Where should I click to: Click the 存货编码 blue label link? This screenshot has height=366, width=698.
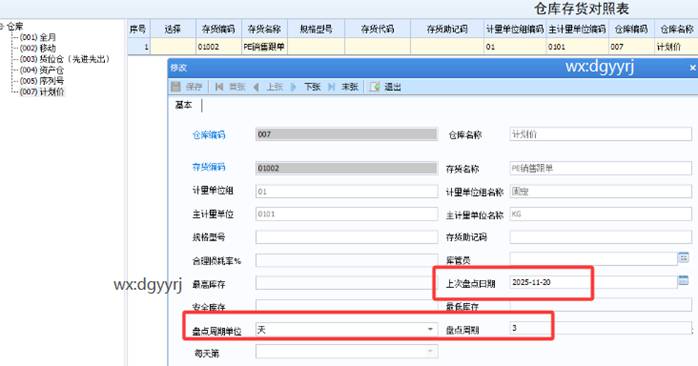(x=209, y=167)
